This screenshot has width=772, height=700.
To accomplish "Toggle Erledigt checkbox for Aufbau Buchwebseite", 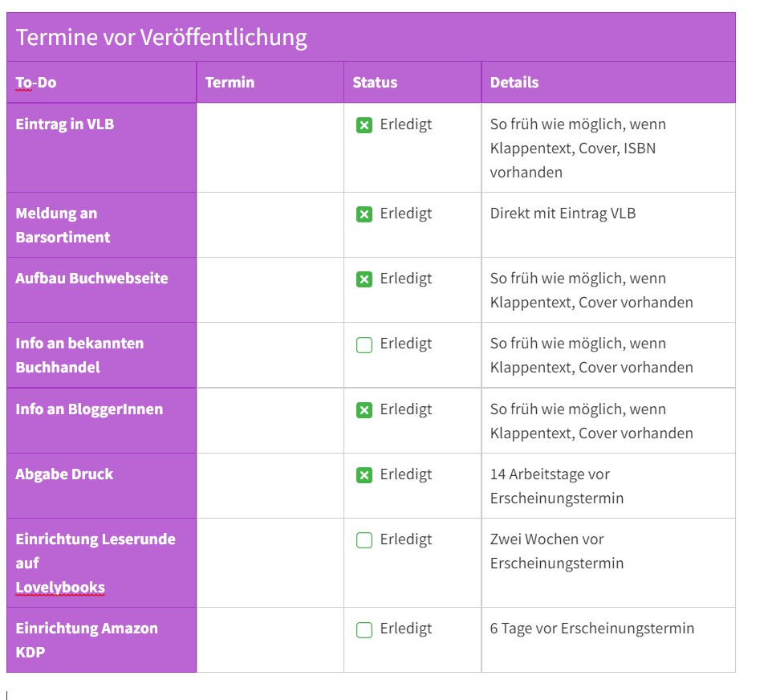I will (x=364, y=279).
